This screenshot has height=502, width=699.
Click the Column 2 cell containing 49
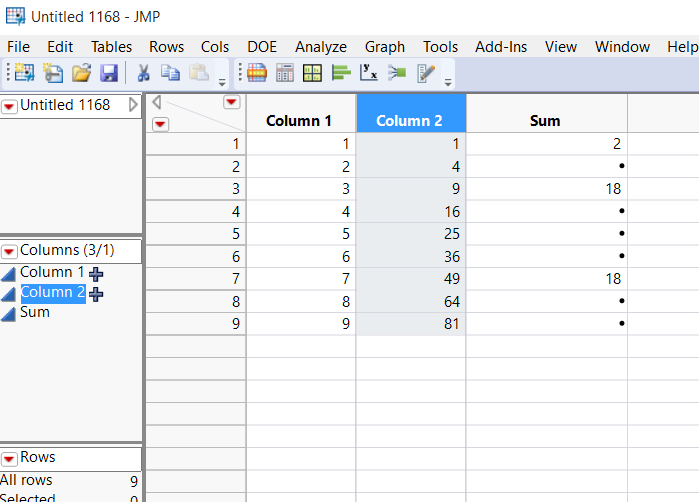point(411,279)
